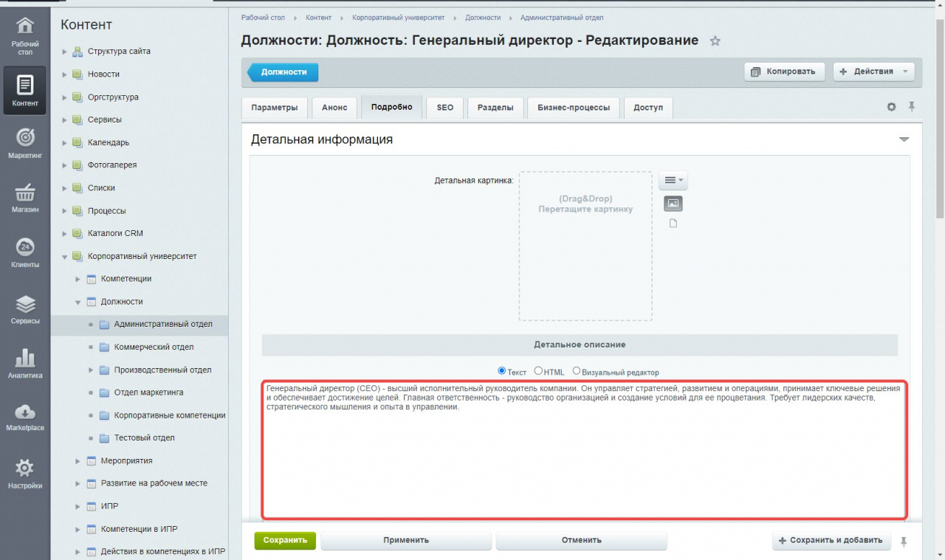The image size is (945, 560).
Task: Click Сохранить и добавить button
Action: pyautogui.click(x=831, y=540)
